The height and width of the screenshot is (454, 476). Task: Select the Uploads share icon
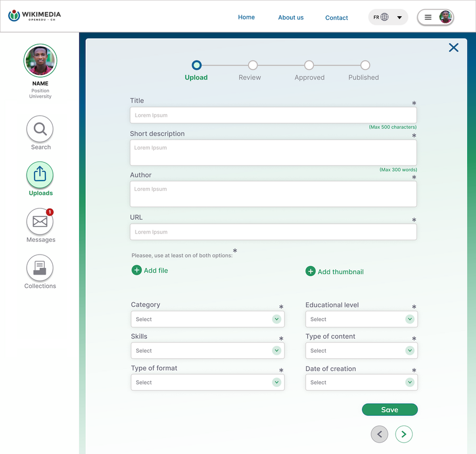pyautogui.click(x=40, y=175)
